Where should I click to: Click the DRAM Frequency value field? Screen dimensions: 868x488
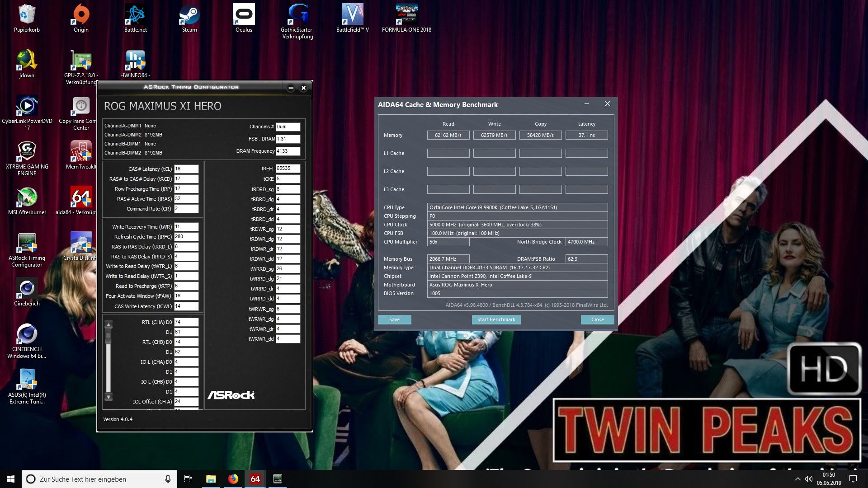pyautogui.click(x=288, y=151)
